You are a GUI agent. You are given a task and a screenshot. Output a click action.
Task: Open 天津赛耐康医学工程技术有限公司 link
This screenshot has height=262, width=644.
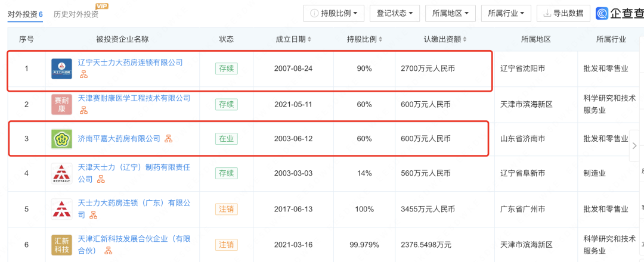[134, 98]
